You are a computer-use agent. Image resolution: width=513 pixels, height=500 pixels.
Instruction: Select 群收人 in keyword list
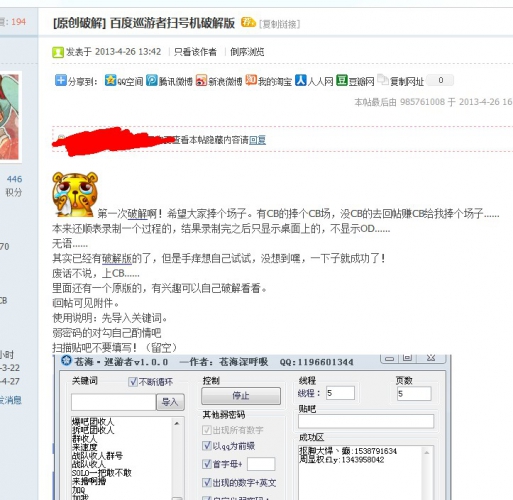[85, 438]
